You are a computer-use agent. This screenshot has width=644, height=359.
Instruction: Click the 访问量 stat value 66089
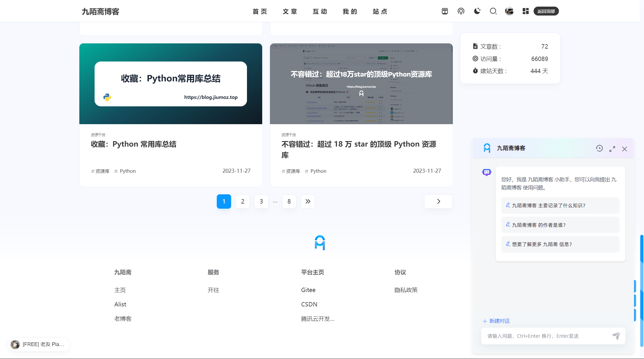coord(539,59)
